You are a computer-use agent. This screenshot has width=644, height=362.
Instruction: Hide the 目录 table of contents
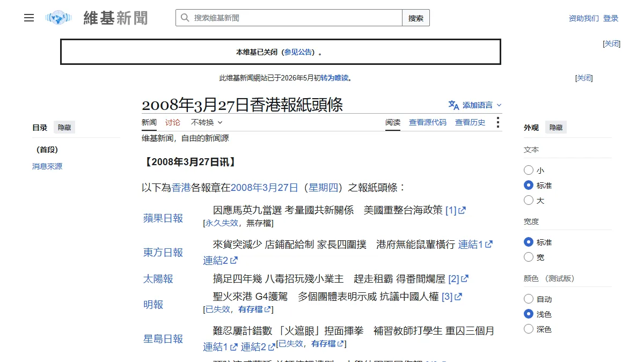pyautogui.click(x=64, y=128)
